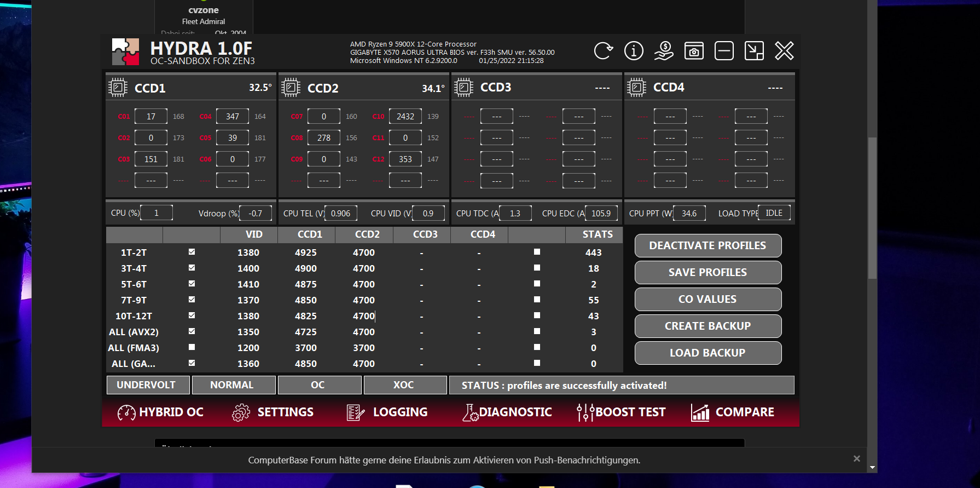Open CO VALUES
This screenshot has height=488, width=980.
tap(708, 299)
